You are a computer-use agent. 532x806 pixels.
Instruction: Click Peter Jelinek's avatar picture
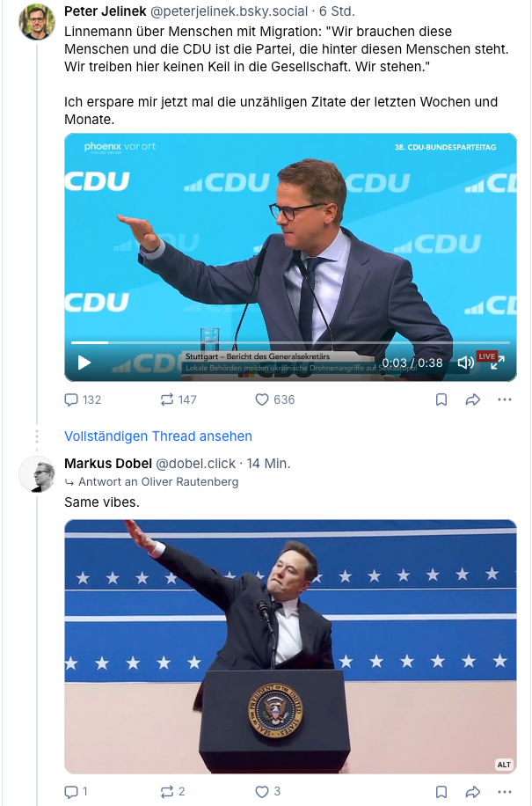click(37, 22)
